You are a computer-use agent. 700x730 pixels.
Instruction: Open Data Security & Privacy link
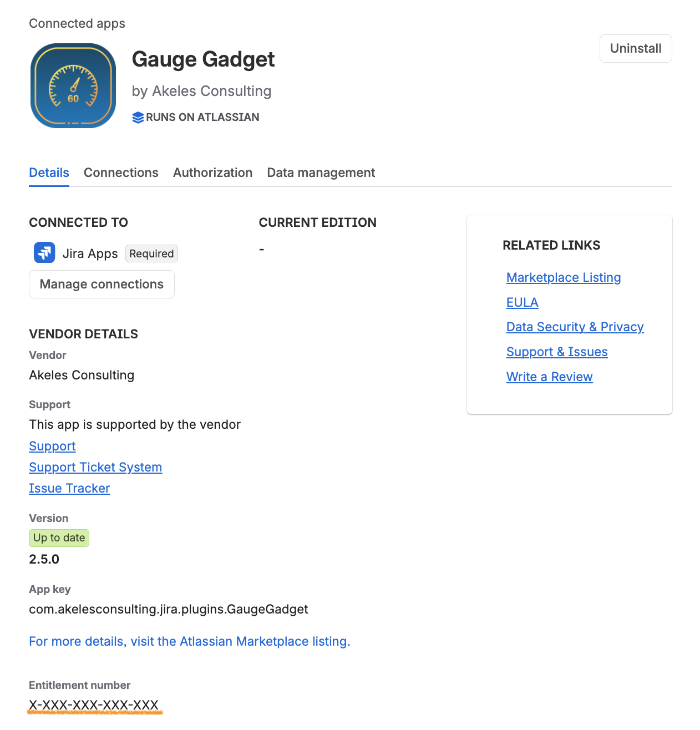point(575,327)
